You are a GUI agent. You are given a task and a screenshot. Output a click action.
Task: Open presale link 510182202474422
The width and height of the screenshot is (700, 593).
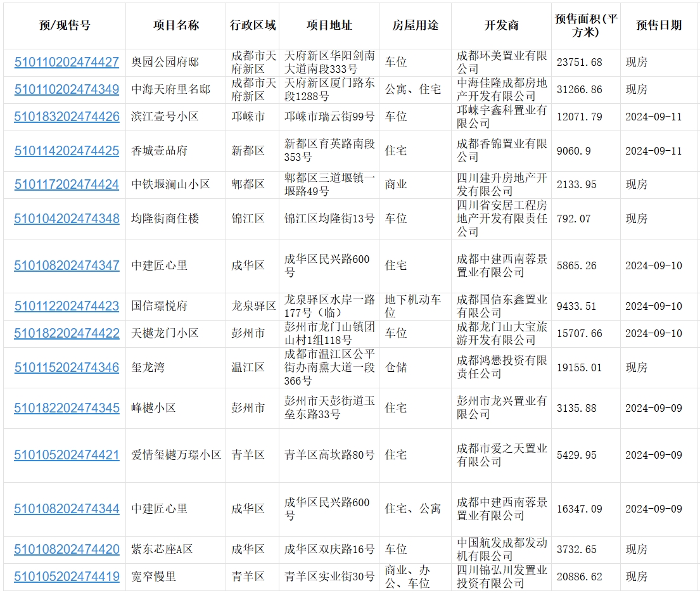pyautogui.click(x=67, y=333)
